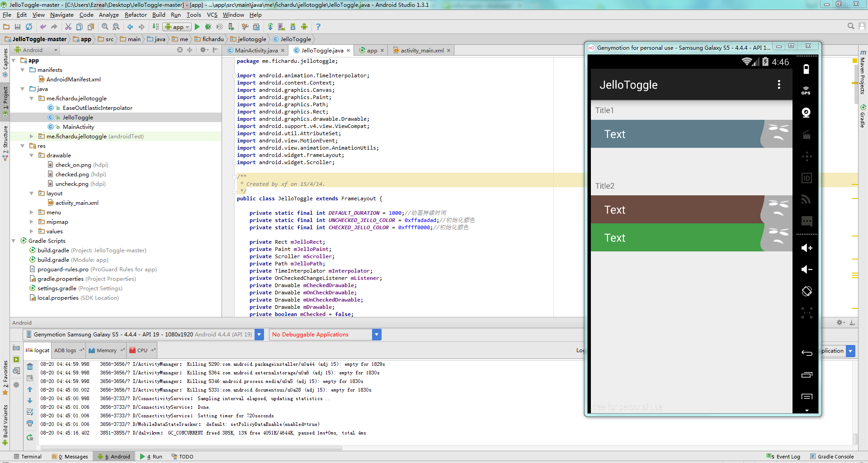This screenshot has width=868, height=463.
Task: Open the Analyze menu
Action: [x=108, y=15]
